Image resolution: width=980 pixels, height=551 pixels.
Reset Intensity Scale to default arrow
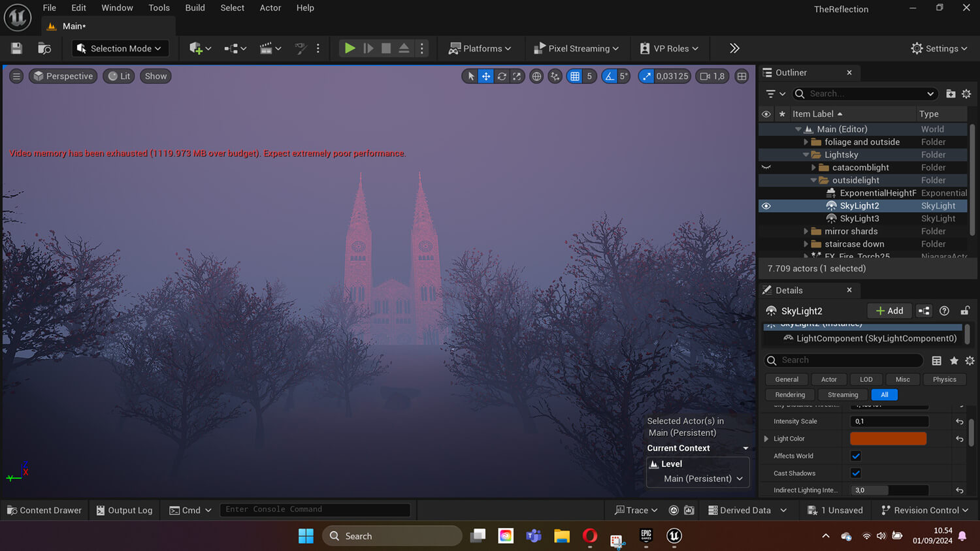[960, 422]
